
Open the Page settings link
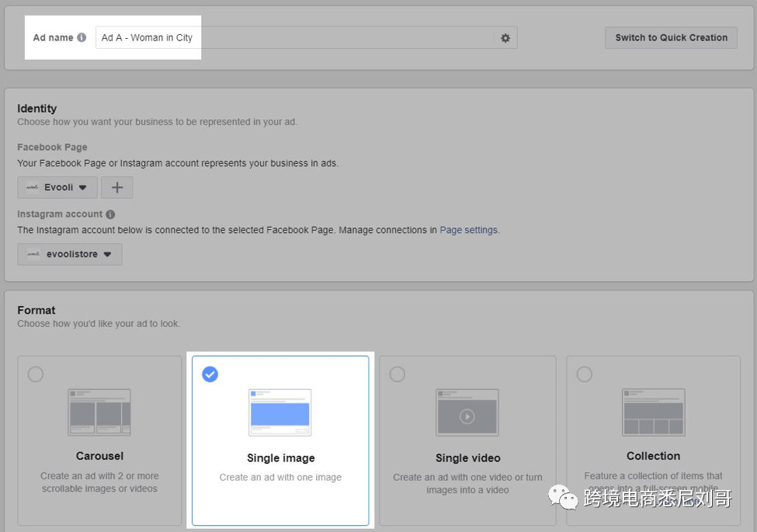pos(469,230)
